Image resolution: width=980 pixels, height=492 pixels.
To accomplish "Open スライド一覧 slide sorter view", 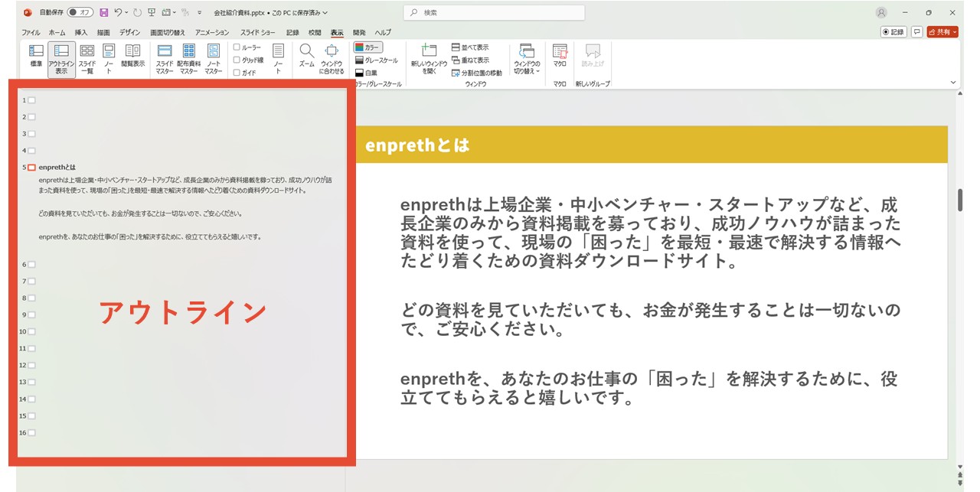I will tap(87, 58).
